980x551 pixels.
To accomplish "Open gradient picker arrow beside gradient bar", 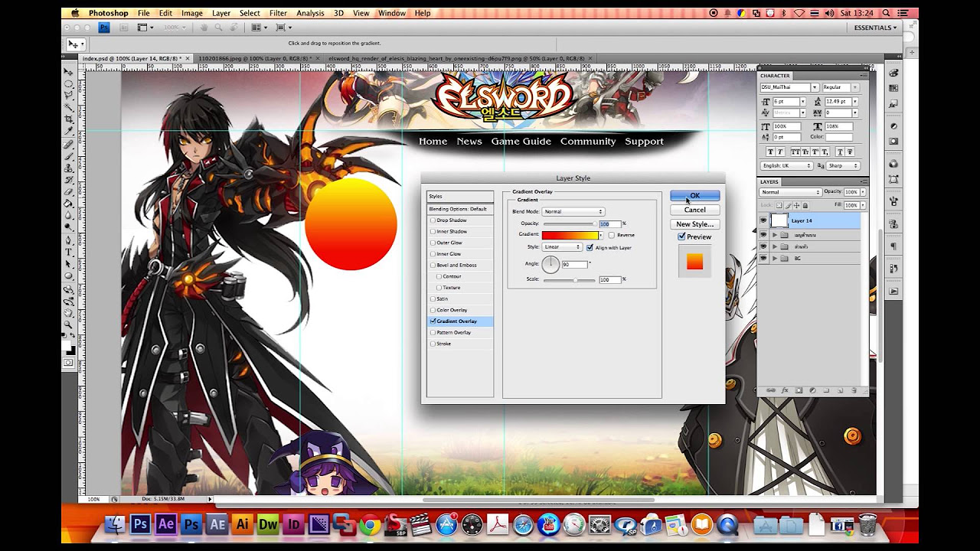I will point(601,235).
